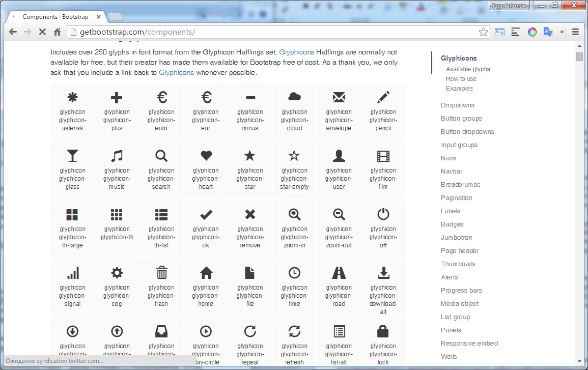588x370 pixels.
Task: Open the color wheel extension
Action: 532,32
